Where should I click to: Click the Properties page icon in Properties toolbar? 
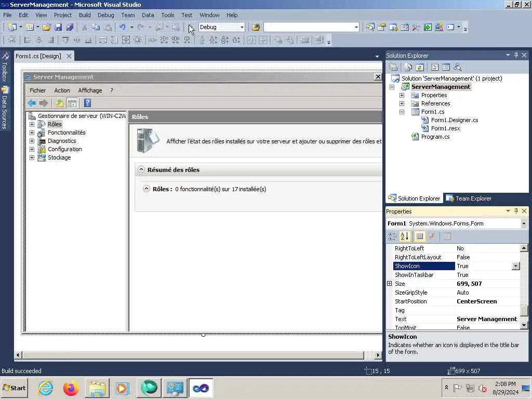[447, 236]
